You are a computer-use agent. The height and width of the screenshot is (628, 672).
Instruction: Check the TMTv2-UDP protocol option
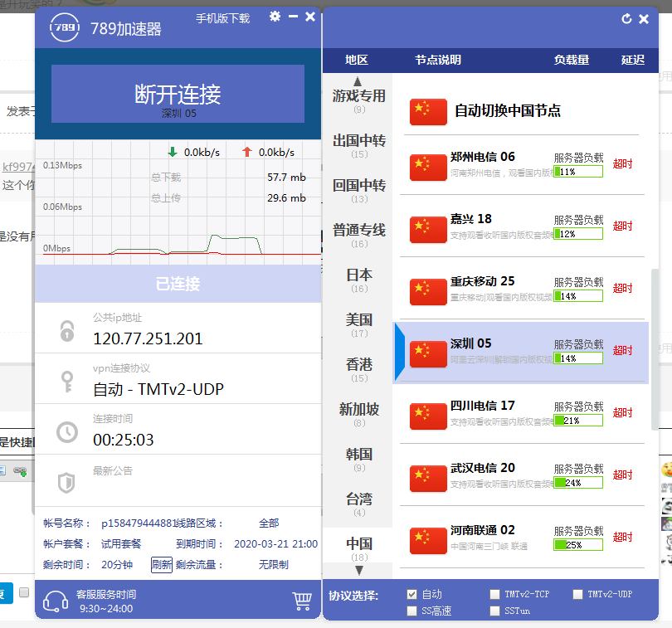point(577,594)
